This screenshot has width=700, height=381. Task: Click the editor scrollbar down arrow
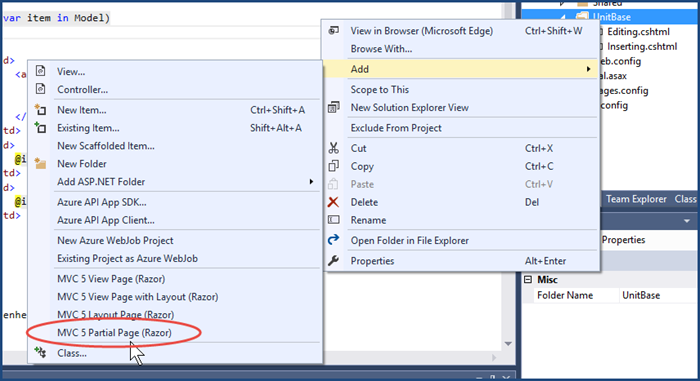508,343
